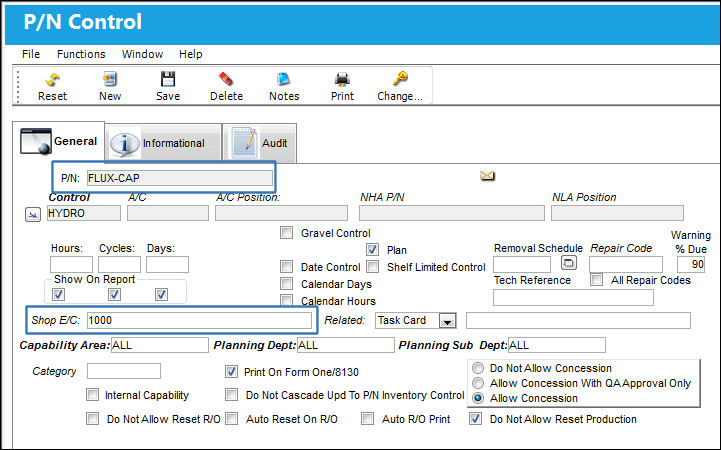Click the A/C Position input field

pos(281,213)
